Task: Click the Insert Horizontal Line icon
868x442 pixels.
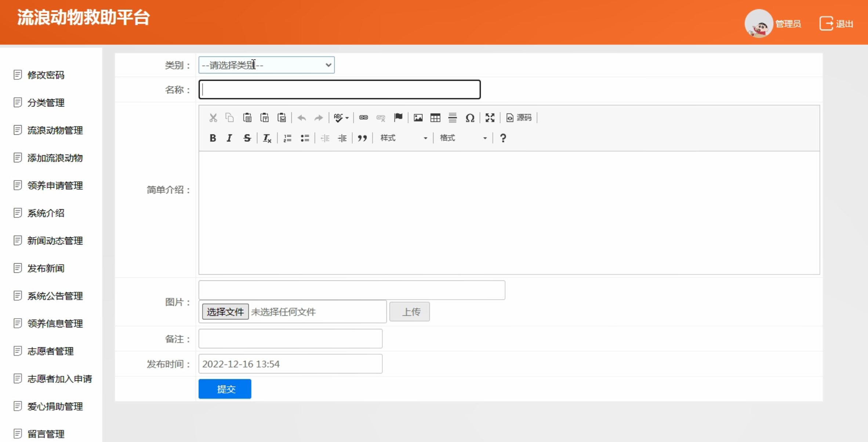Action: point(453,118)
